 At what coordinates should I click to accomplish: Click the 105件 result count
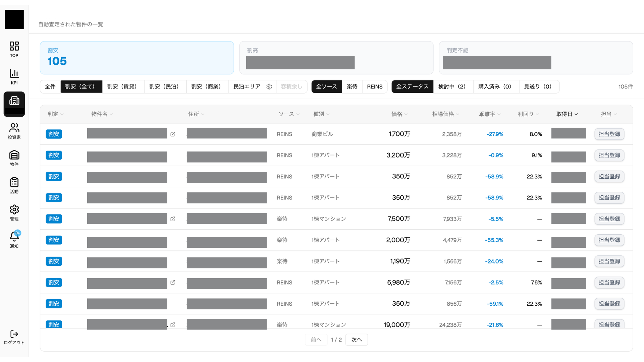tap(626, 86)
